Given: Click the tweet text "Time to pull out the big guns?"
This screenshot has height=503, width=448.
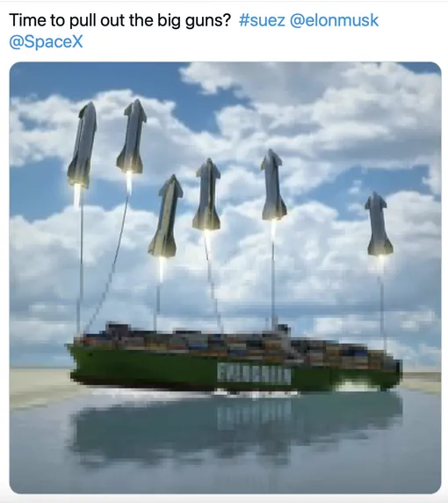Looking at the screenshot, I should (x=120, y=20).
